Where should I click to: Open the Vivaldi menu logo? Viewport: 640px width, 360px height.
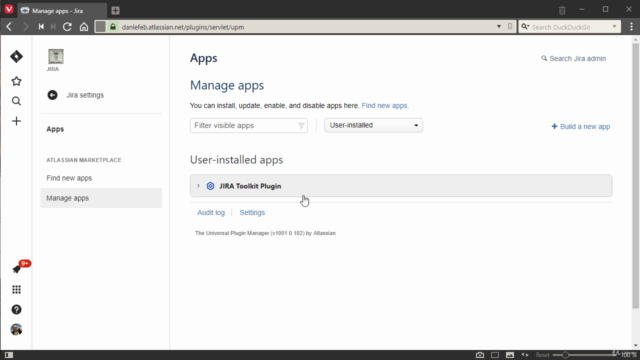(x=9, y=9)
